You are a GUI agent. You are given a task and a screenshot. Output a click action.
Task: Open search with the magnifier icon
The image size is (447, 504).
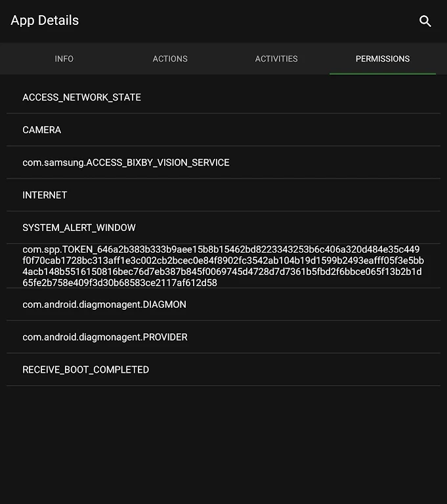tap(425, 21)
